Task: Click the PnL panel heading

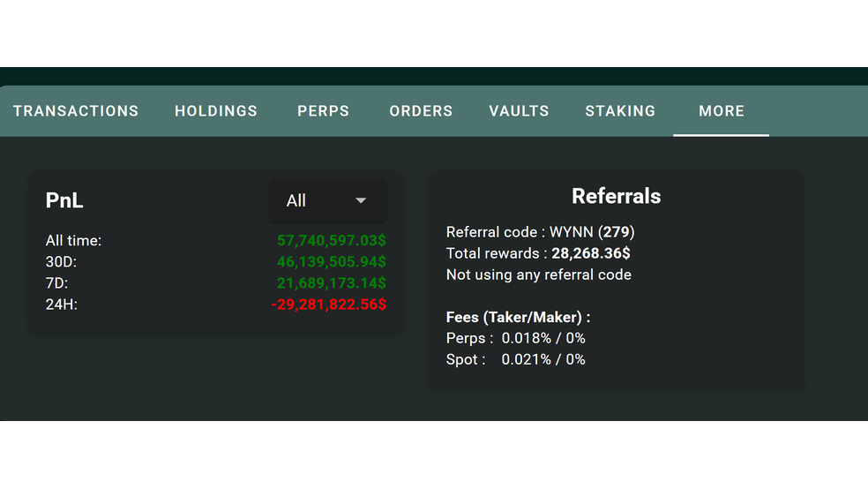Action: pyautogui.click(x=64, y=200)
